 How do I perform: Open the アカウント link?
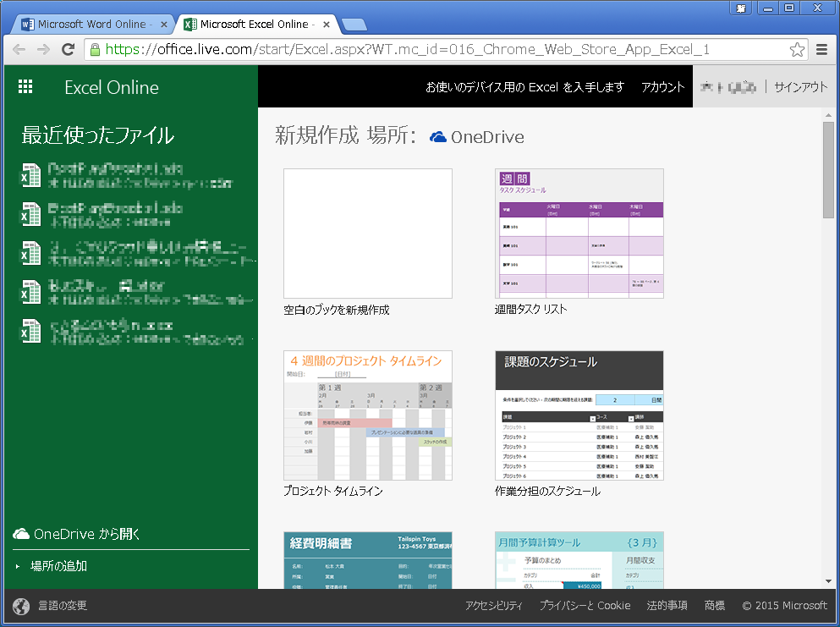663,87
